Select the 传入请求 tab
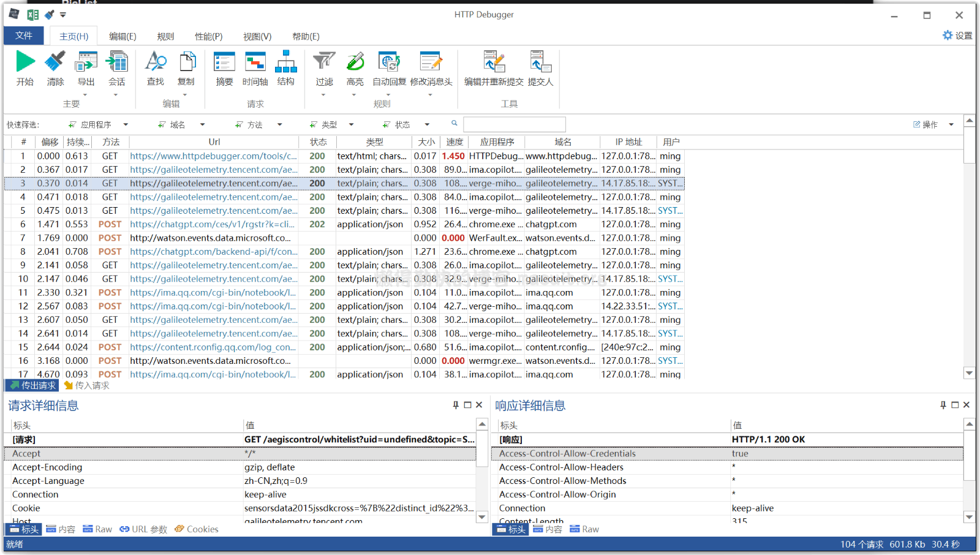980x555 pixels. 87,385
